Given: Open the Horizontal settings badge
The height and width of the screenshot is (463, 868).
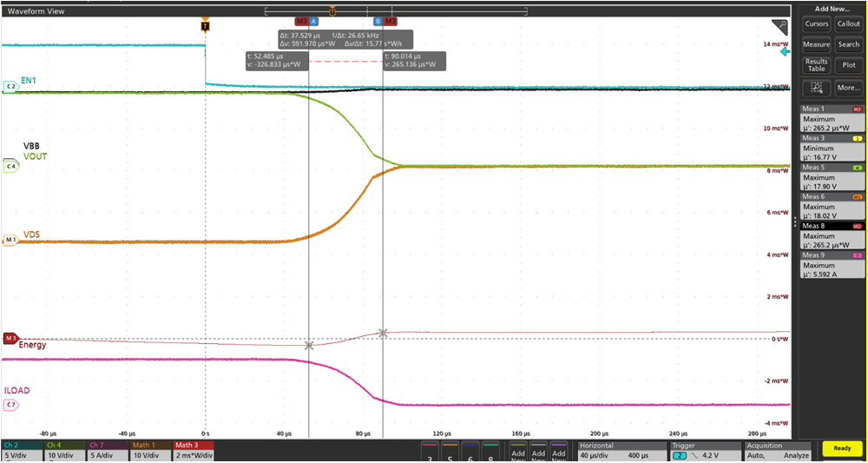Looking at the screenshot, I should tap(619, 451).
